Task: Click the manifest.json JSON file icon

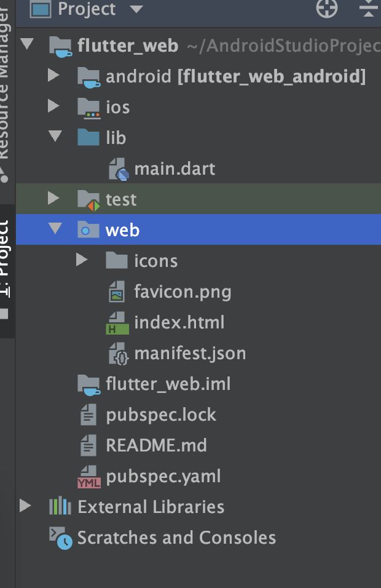Action: pyautogui.click(x=119, y=354)
